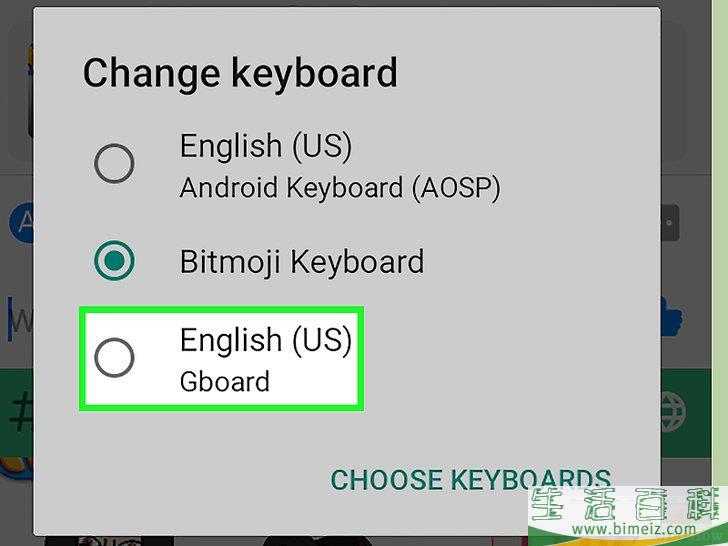
Task: Tap the globe icon on the keyboard bar
Action: pyautogui.click(x=672, y=412)
